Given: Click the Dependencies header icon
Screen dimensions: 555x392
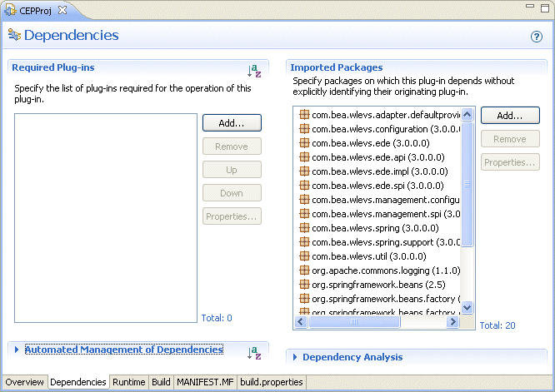Looking at the screenshot, I should pyautogui.click(x=14, y=35).
